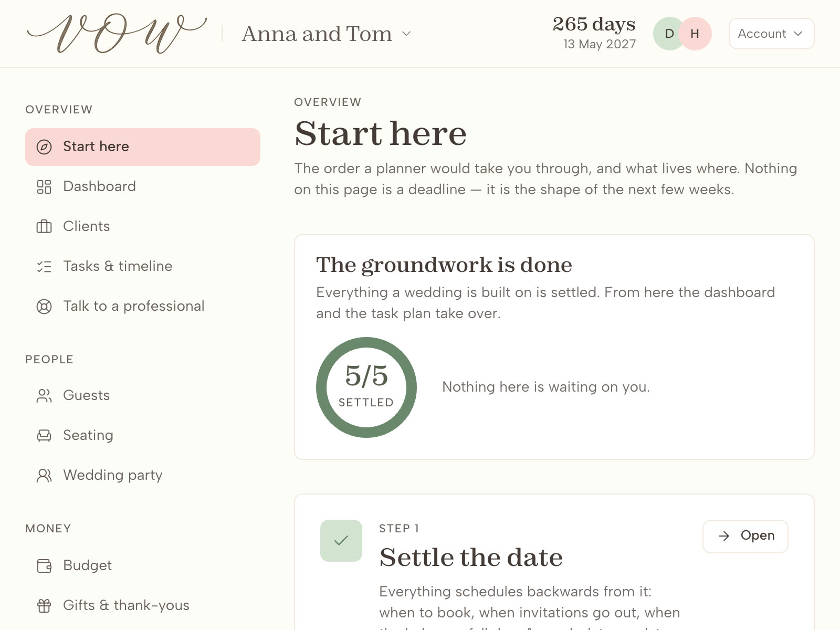The height and width of the screenshot is (630, 840).
Task: Go to Seating
Action: 143,436
